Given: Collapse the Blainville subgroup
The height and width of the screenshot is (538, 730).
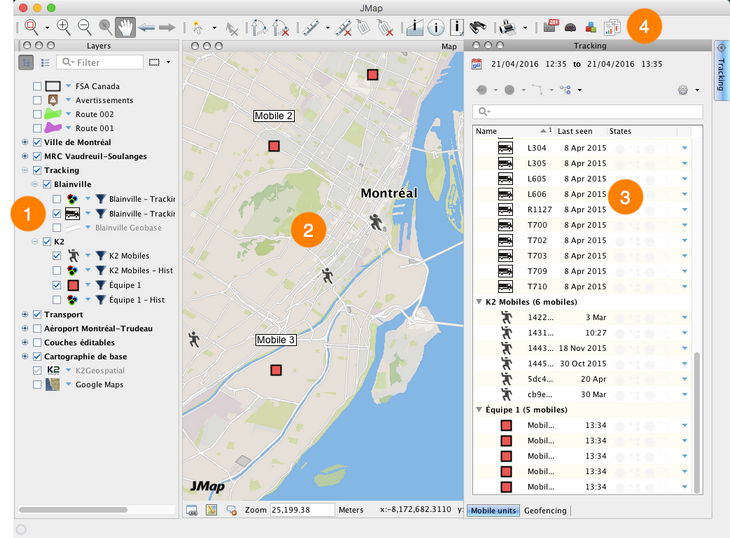Looking at the screenshot, I should tap(34, 184).
